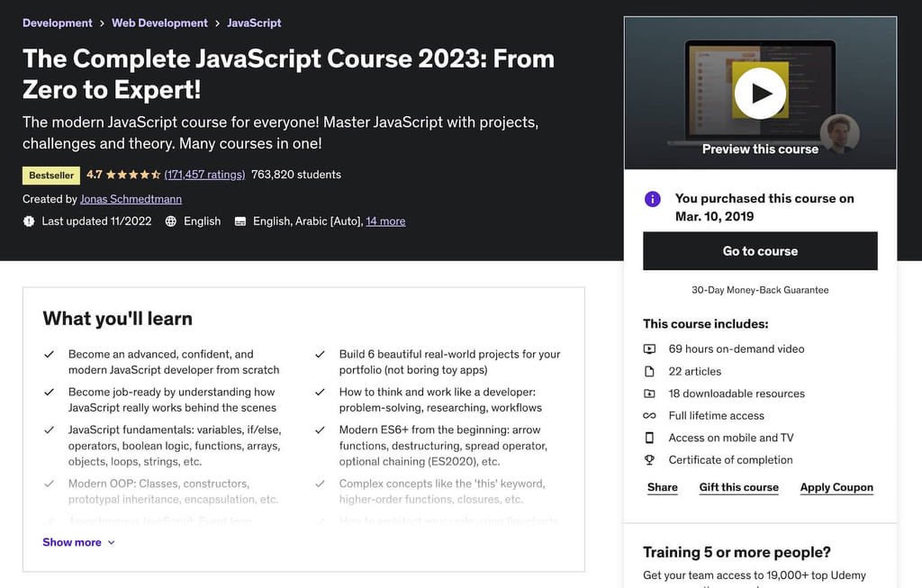The height and width of the screenshot is (588, 922).
Task: Click the Share option
Action: coord(662,487)
